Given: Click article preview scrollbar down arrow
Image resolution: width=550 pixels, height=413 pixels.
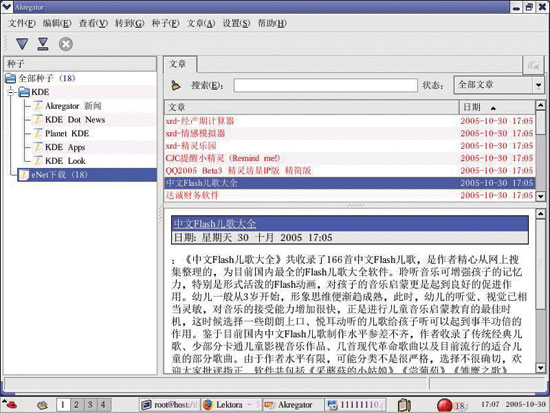Looking at the screenshot, I should (541, 368).
